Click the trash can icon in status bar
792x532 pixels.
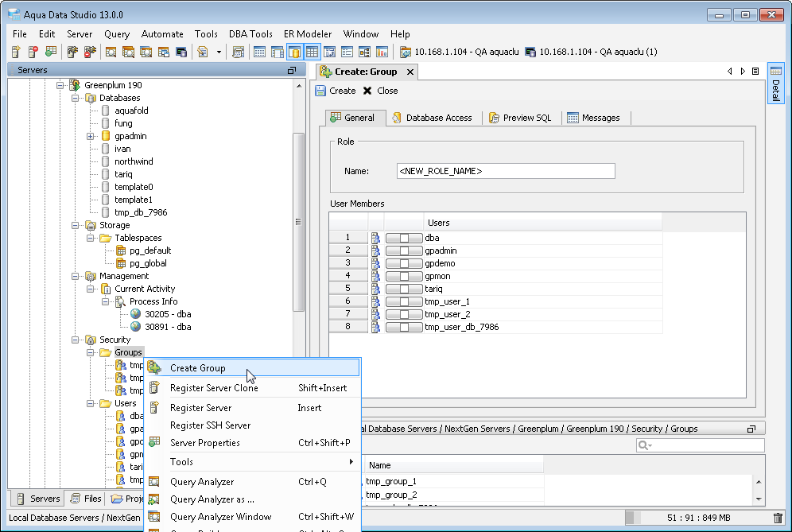(778, 518)
